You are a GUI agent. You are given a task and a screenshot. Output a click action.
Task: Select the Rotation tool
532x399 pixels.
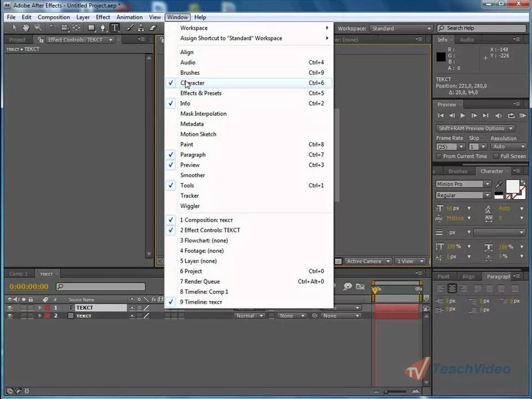click(x=53, y=28)
